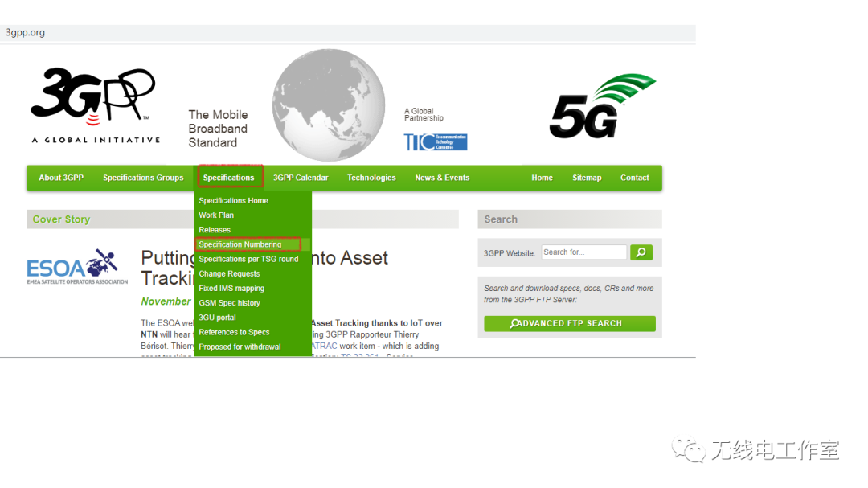Viewport: 868px width, 488px height.
Task: Open the Sitemap link
Action: [587, 178]
